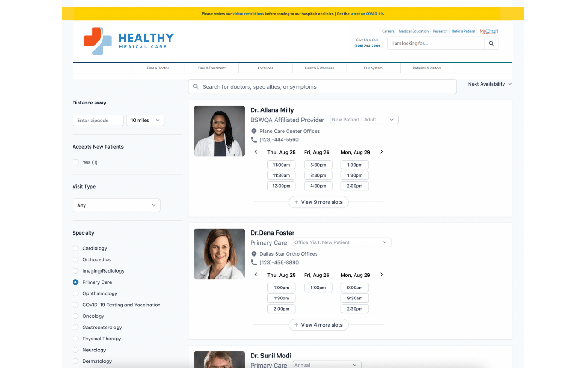Screen dimensions: 588x368
Task: Open the 10 miles distance dropdown
Action: point(145,120)
